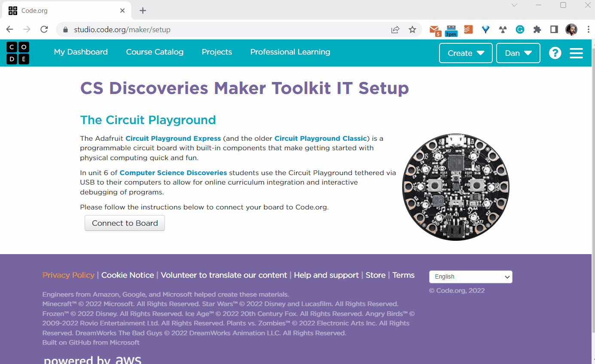
Task: Click the browser profile avatar
Action: 571,30
